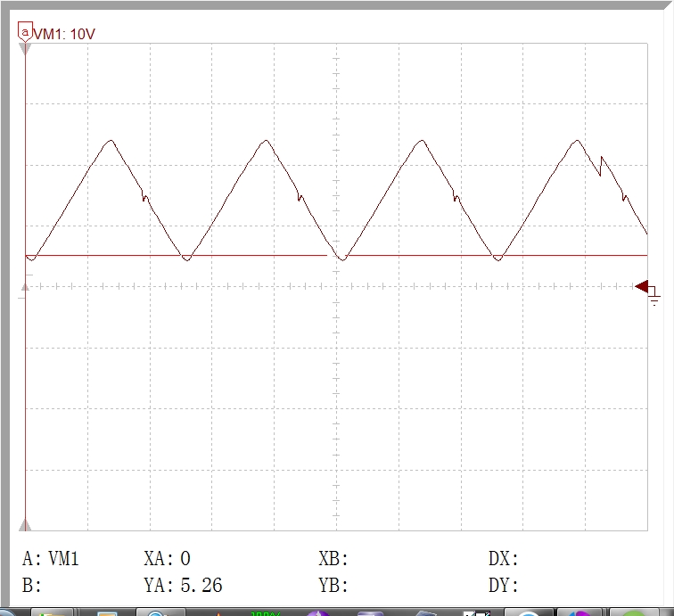Click the XB readout field

(333, 558)
